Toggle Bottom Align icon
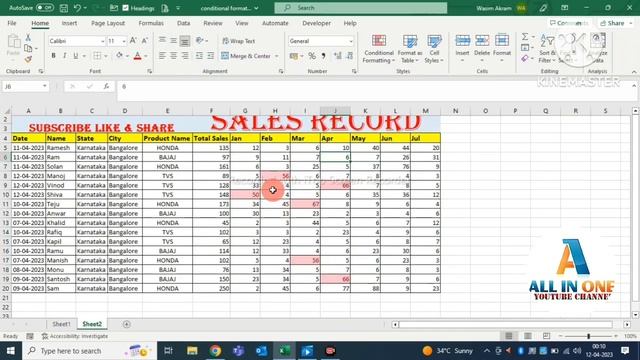The height and width of the screenshot is (360, 640). pyautogui.click(x=185, y=40)
